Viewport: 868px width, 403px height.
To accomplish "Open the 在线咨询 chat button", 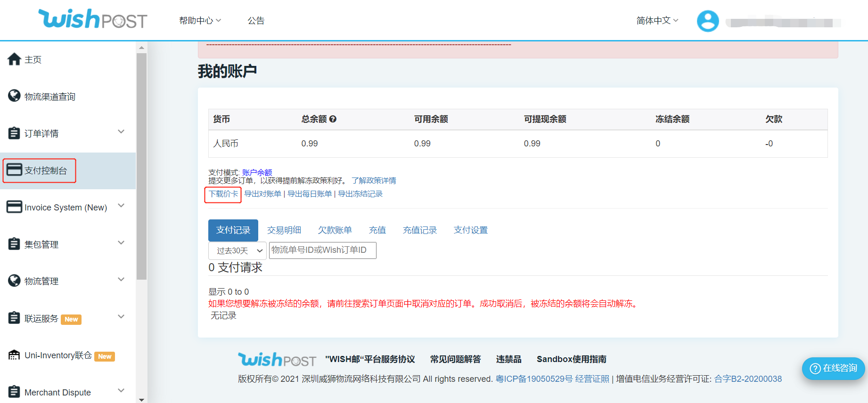I will point(833,368).
